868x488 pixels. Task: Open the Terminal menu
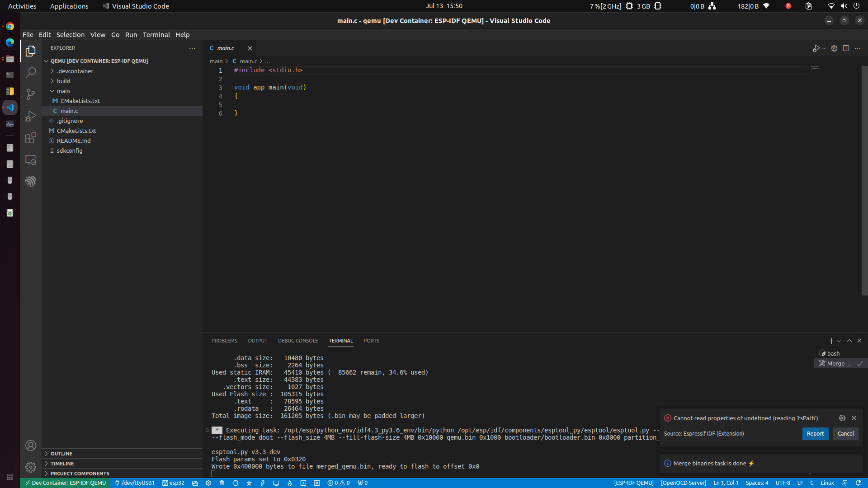pyautogui.click(x=156, y=34)
